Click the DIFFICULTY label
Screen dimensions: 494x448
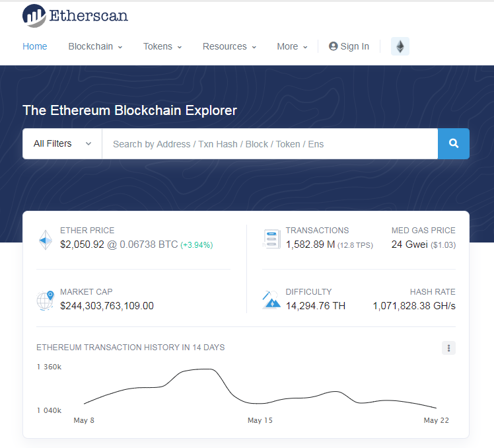(x=309, y=292)
